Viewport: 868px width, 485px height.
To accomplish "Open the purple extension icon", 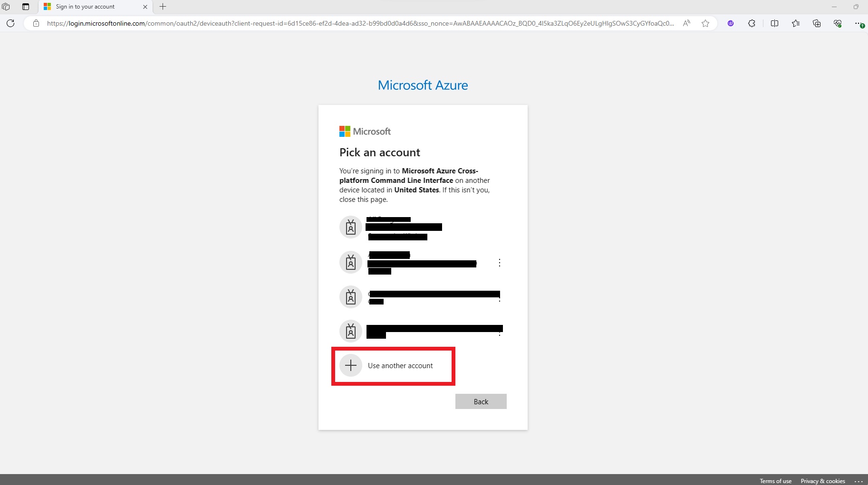I will (x=731, y=23).
